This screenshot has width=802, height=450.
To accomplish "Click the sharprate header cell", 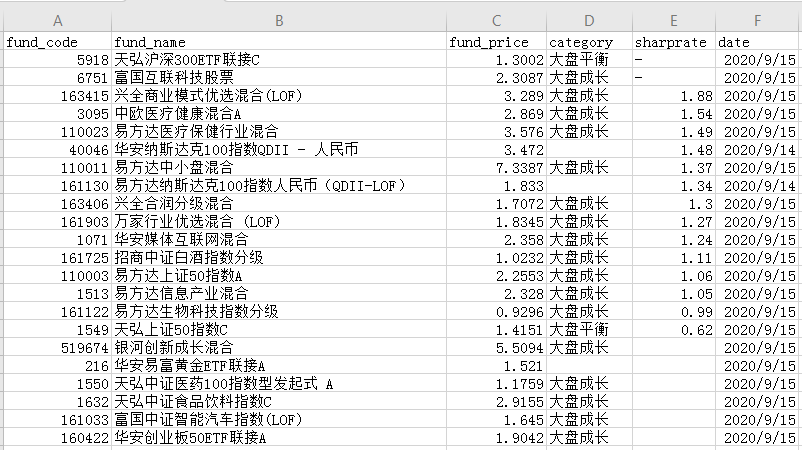I will [x=674, y=41].
